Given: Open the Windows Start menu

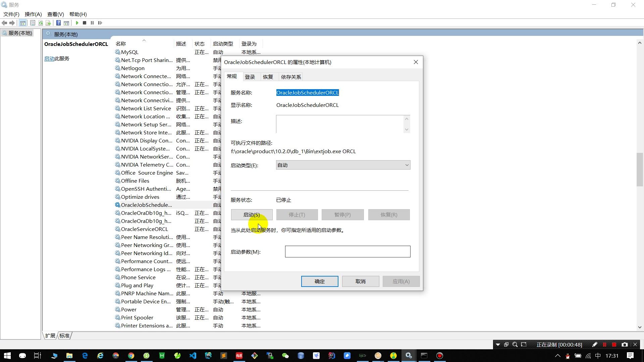Looking at the screenshot, I should tap(7, 356).
